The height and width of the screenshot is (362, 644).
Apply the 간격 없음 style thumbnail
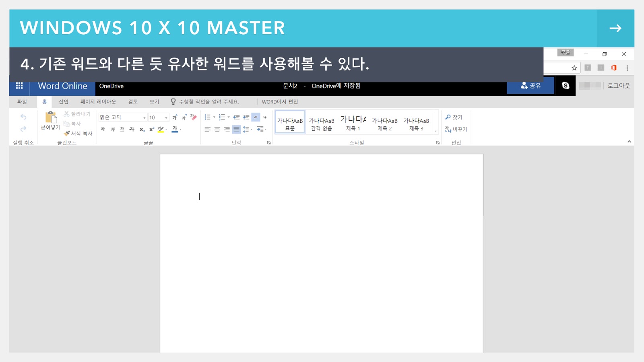coord(322,122)
